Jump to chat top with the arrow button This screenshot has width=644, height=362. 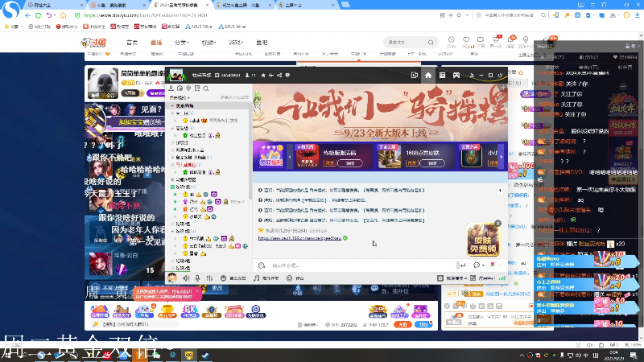pos(500,191)
